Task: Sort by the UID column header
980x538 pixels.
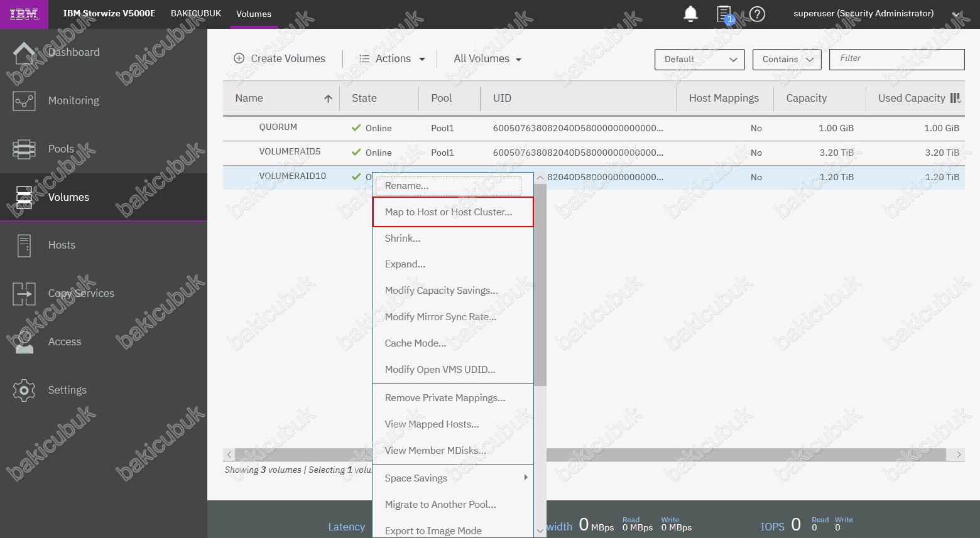Action: 502,98
